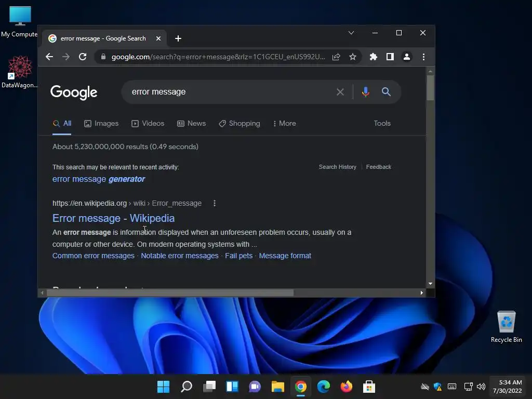This screenshot has height=399, width=532.
Task: Open File Explorer from the taskbar
Action: [278, 387]
